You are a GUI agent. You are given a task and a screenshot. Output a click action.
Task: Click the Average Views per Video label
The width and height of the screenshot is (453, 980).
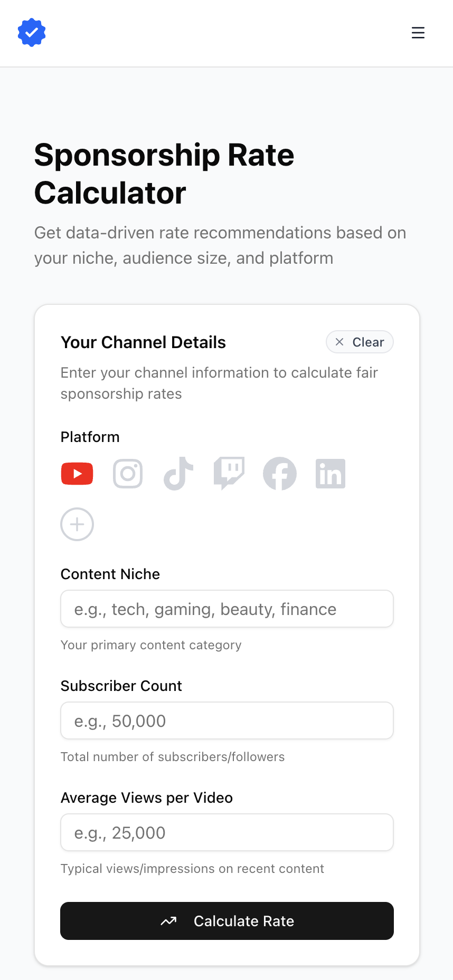coord(147,798)
